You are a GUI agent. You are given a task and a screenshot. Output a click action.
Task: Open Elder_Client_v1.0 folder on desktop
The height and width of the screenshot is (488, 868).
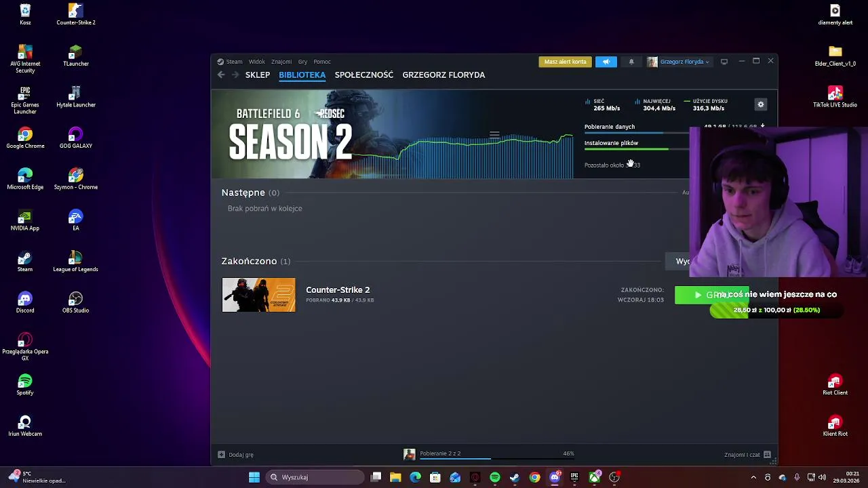tap(835, 56)
